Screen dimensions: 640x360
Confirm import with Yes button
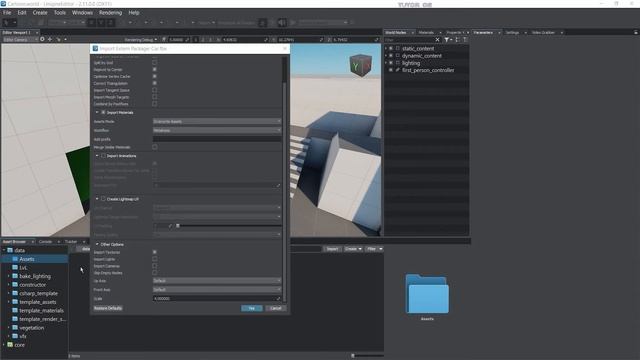tap(251, 308)
